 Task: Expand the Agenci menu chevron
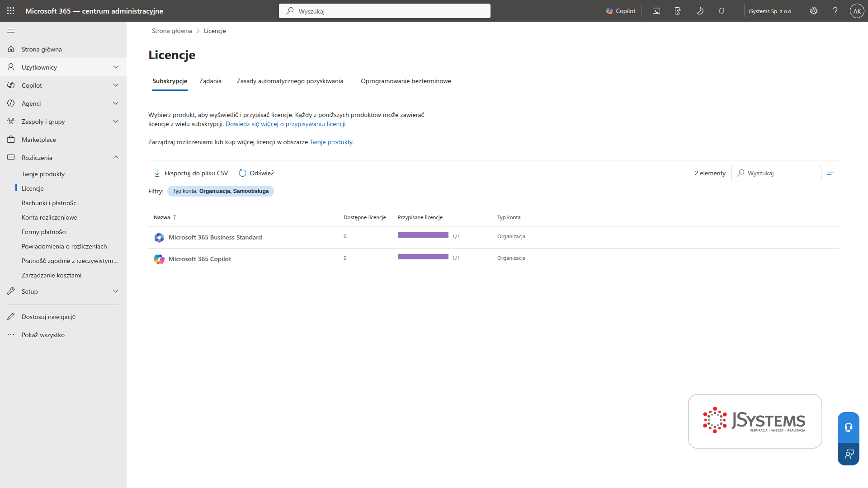pos(116,103)
